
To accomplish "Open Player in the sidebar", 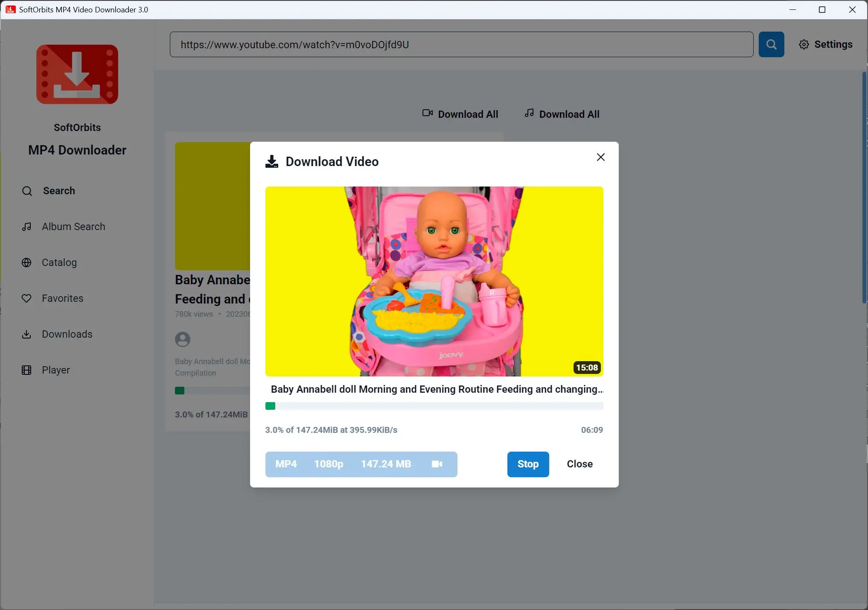I will tap(45, 370).
